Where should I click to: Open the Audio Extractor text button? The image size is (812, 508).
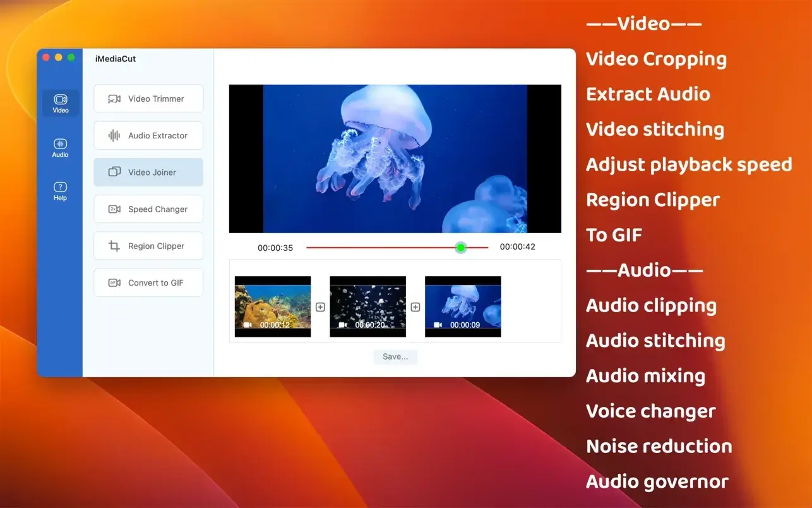tap(158, 136)
